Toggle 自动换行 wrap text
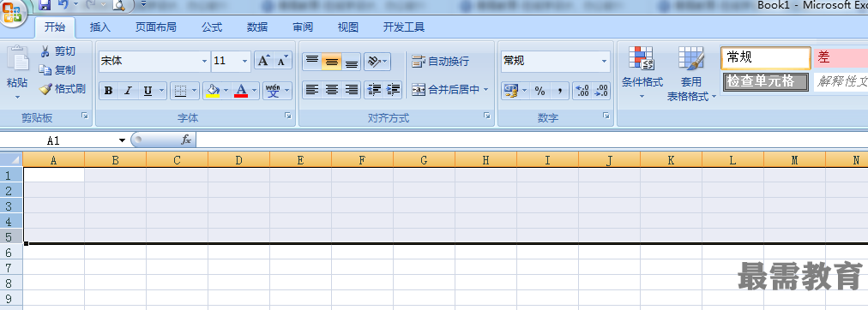This screenshot has width=868, height=310. [441, 62]
